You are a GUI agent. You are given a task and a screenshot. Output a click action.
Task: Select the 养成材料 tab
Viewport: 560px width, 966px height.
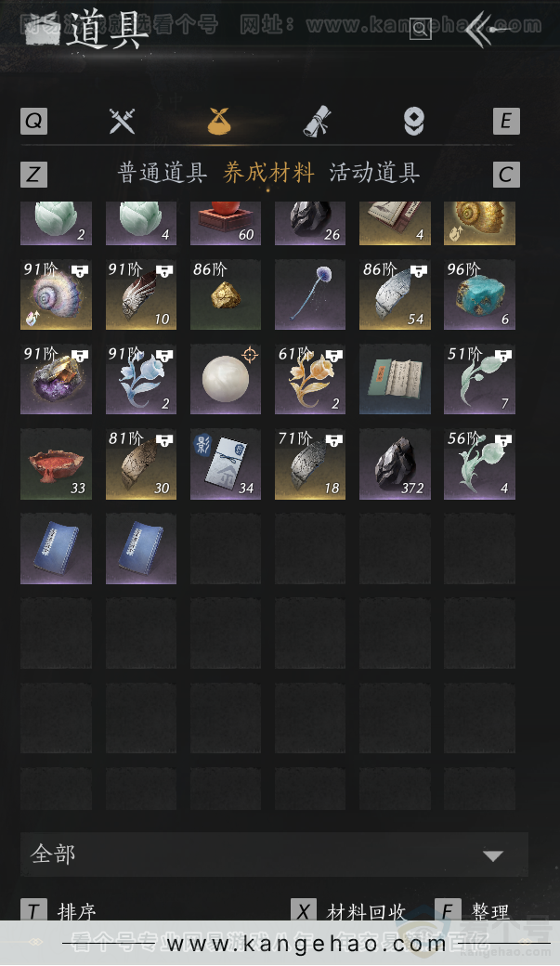(268, 173)
